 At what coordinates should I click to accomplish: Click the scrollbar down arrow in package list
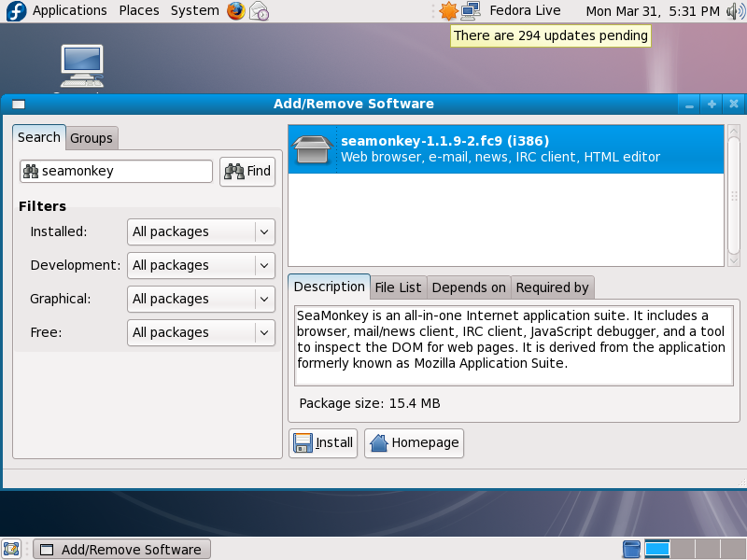[x=734, y=260]
